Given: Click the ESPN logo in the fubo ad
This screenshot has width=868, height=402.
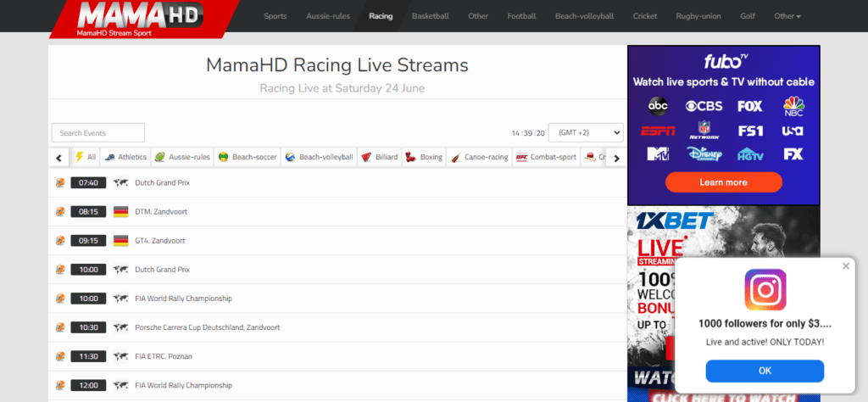Looking at the screenshot, I should pyautogui.click(x=658, y=131).
